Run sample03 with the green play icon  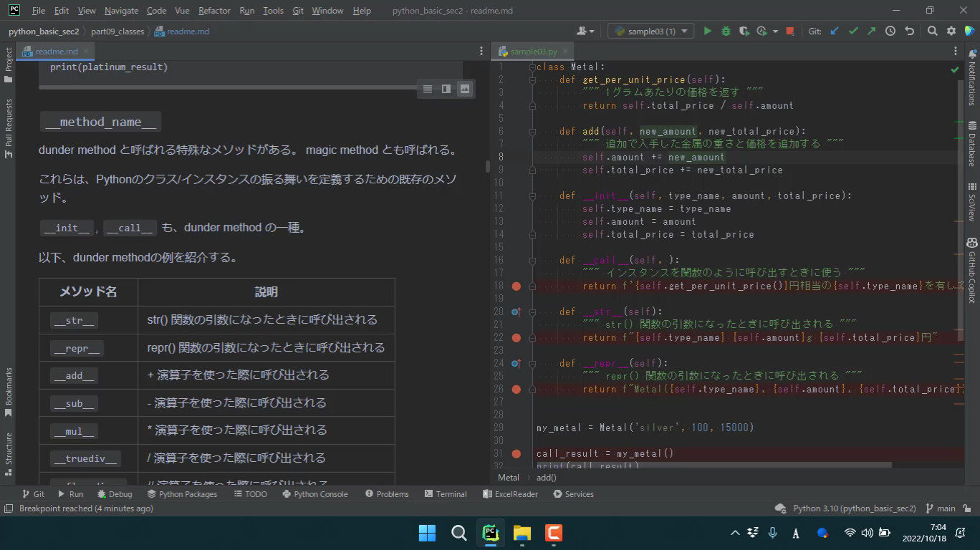707,31
